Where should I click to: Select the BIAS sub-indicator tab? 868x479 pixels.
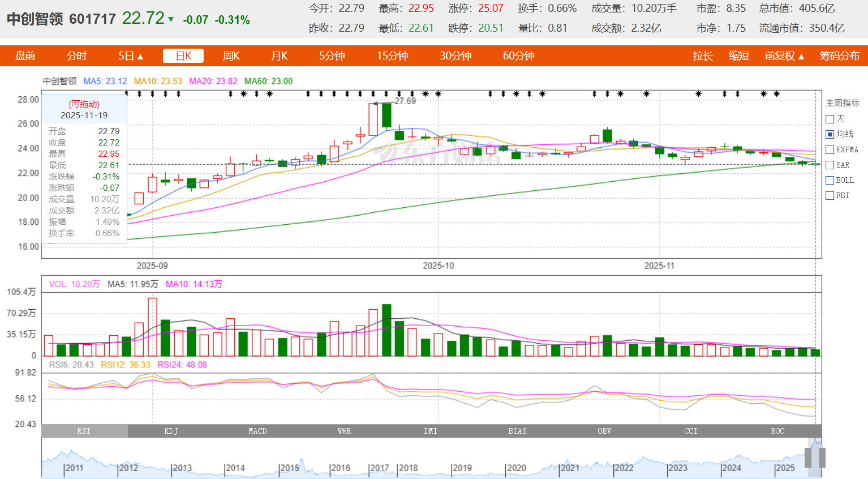[x=517, y=431]
